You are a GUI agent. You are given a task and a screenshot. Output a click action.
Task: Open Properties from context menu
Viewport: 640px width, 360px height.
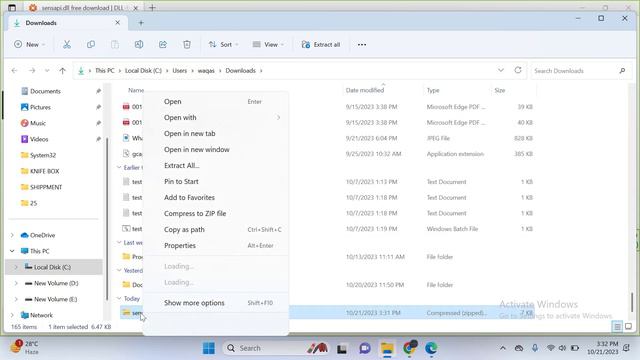tap(216, 245)
